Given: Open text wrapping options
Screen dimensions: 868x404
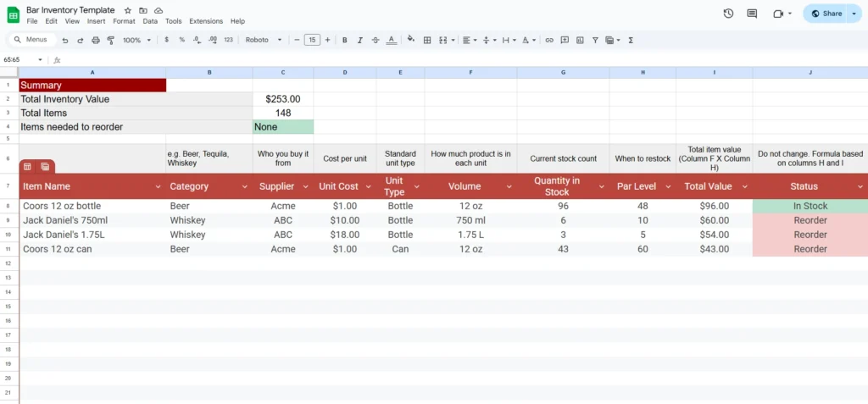Looking at the screenshot, I should tap(509, 40).
